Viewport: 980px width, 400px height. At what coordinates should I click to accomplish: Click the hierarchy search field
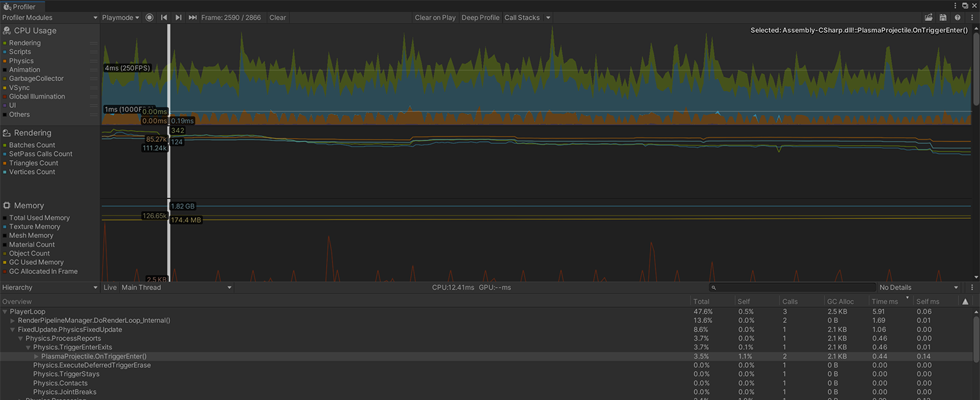pos(792,288)
